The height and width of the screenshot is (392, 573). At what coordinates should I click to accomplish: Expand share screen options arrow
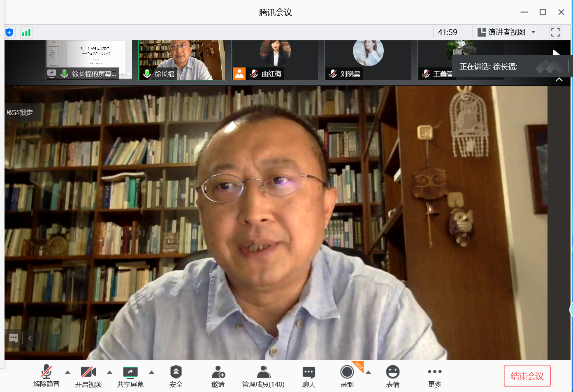tap(151, 373)
